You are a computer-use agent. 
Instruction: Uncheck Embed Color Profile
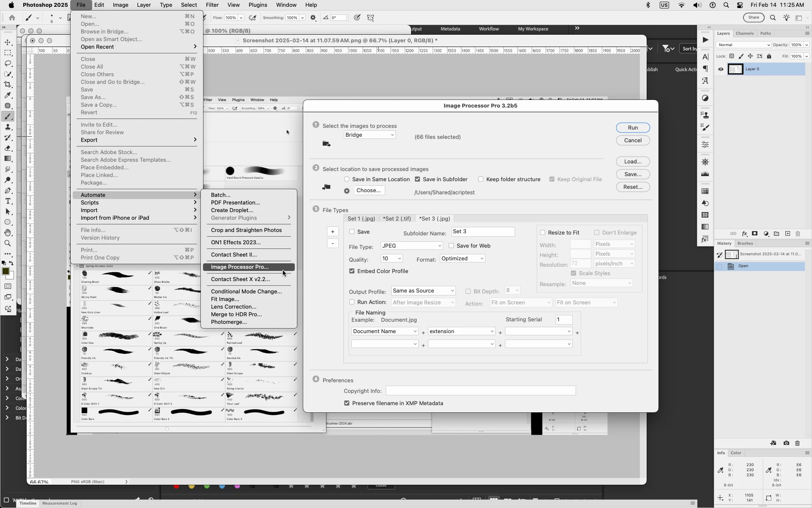tap(352, 271)
